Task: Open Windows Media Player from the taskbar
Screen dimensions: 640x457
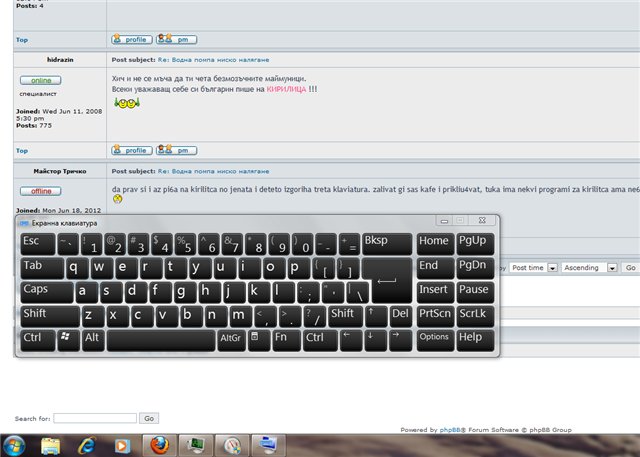Action: point(121,445)
